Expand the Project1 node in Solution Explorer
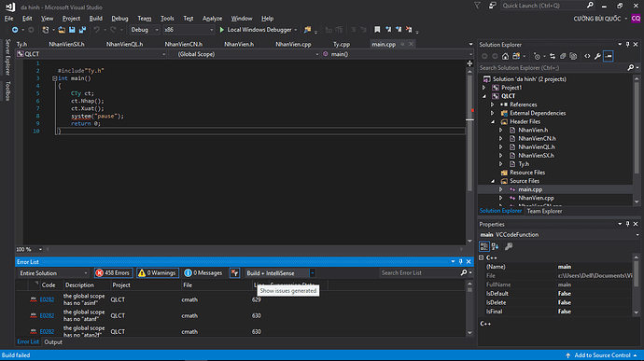Viewport: 644px width, 361px height. (483, 88)
